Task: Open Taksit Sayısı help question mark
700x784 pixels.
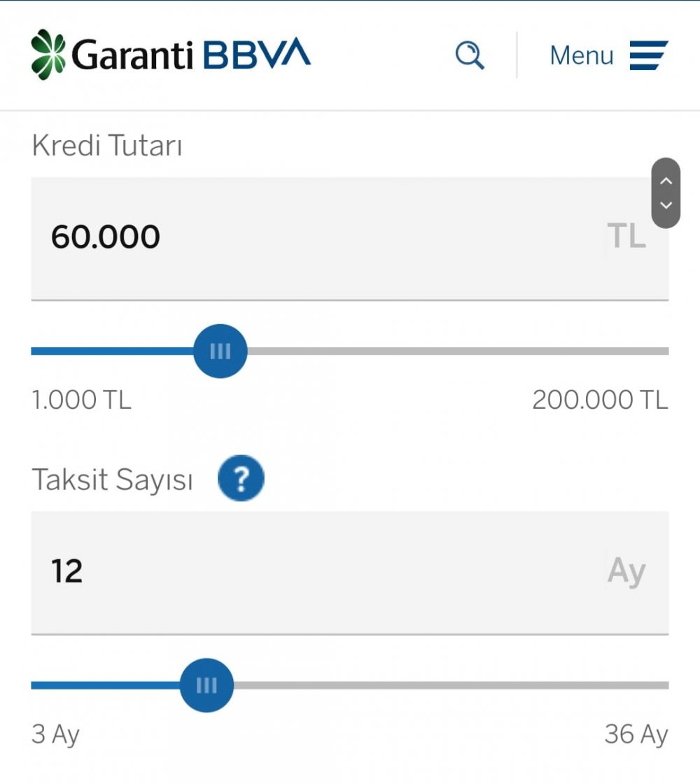Action: 241,478
